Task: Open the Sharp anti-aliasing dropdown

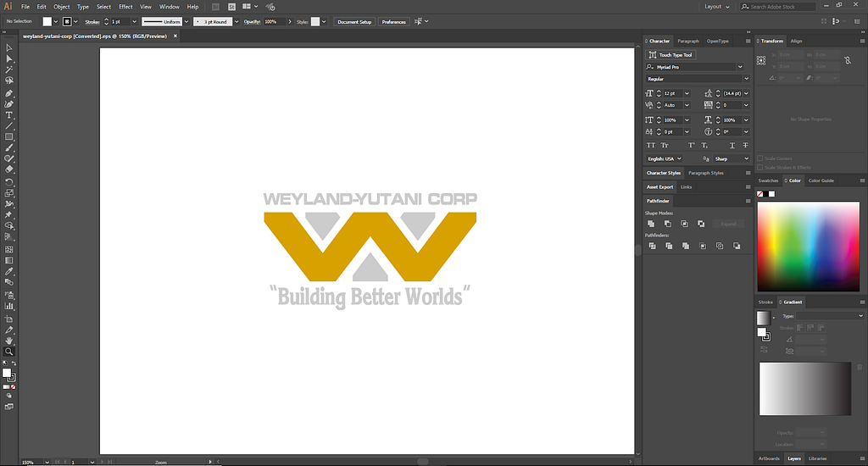Action: (732, 158)
